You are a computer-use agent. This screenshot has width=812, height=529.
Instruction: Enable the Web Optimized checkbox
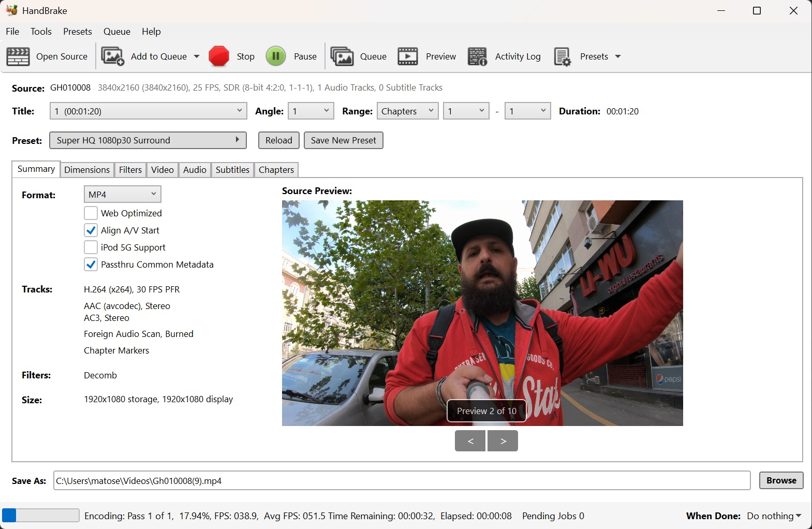point(91,213)
